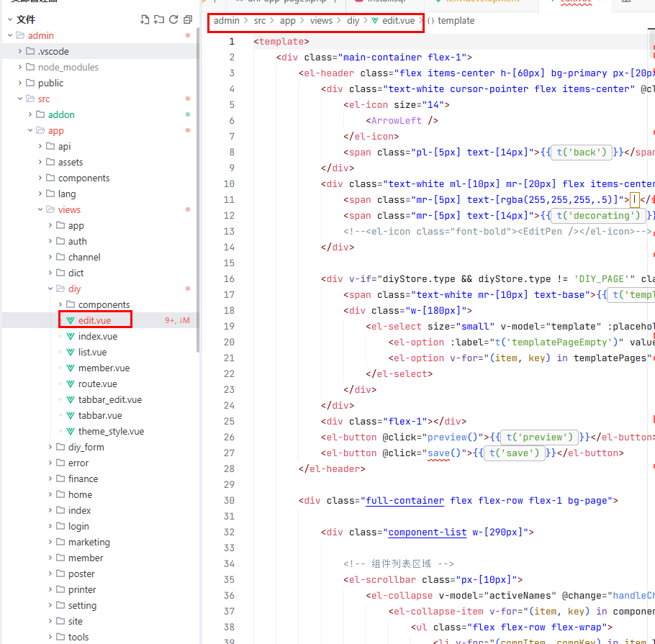Click the folder icon next to node_modules
The height and width of the screenshot is (644, 655).
30,67
